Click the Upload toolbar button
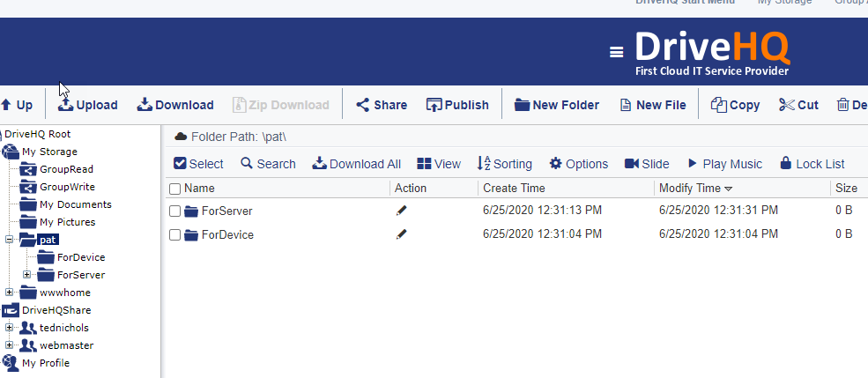Viewport: 868px width, 378px height. click(88, 105)
